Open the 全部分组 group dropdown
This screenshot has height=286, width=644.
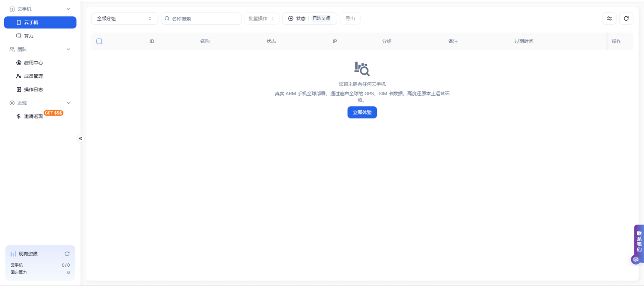point(125,18)
